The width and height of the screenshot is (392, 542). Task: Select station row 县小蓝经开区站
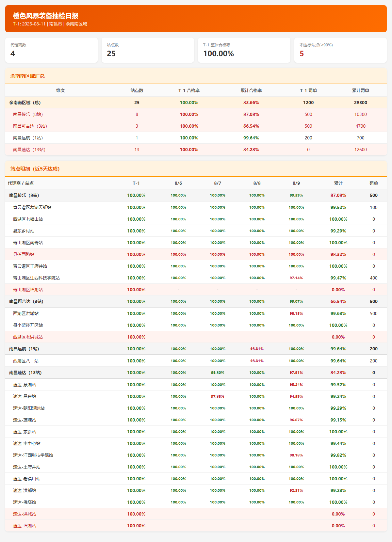tap(196, 325)
